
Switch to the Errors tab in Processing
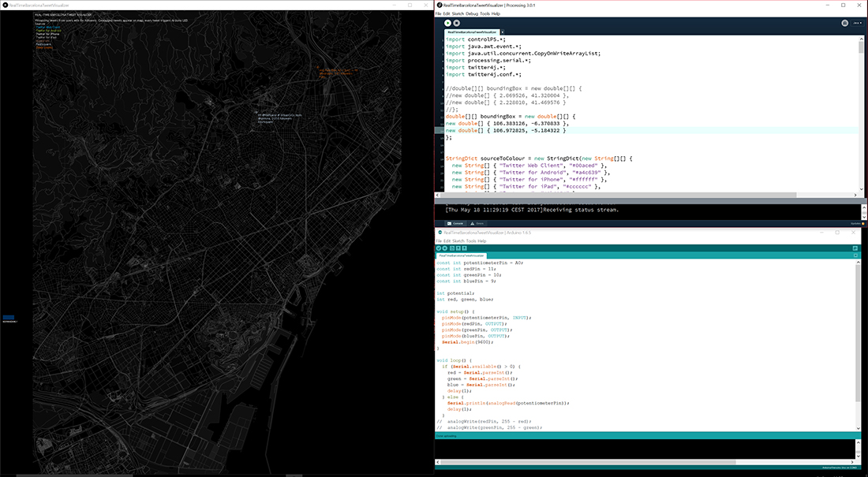(477, 224)
